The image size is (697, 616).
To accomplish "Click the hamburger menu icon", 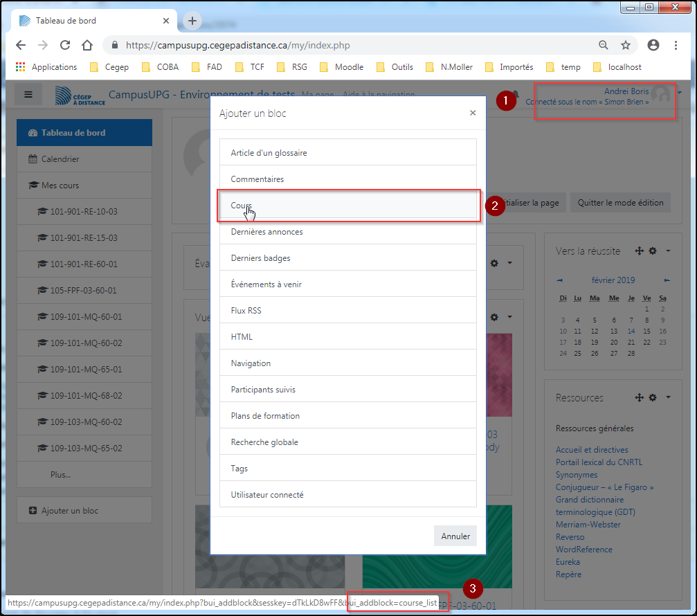I will (28, 95).
